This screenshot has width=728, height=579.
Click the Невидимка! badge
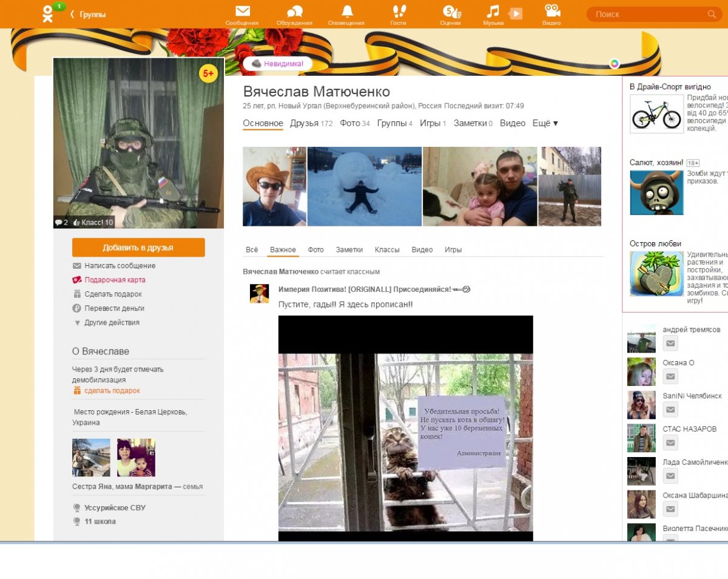tap(278, 63)
